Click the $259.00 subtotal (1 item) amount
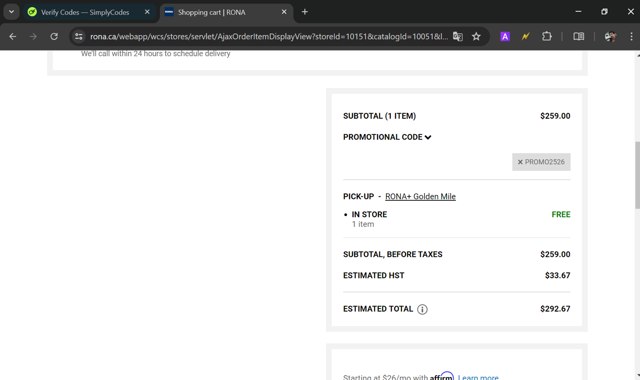This screenshot has height=380, width=640. click(x=555, y=116)
